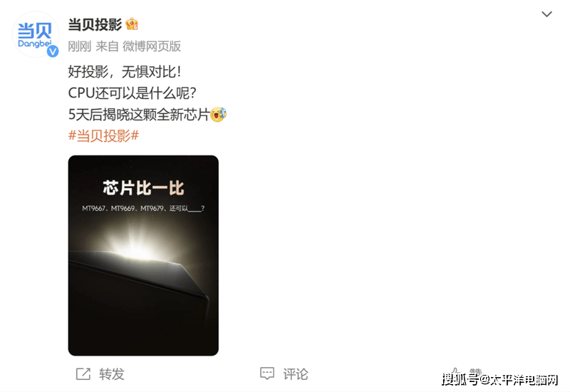570x392 pixels.
Task: Click the 评论 comment bubble icon
Action: click(x=267, y=373)
